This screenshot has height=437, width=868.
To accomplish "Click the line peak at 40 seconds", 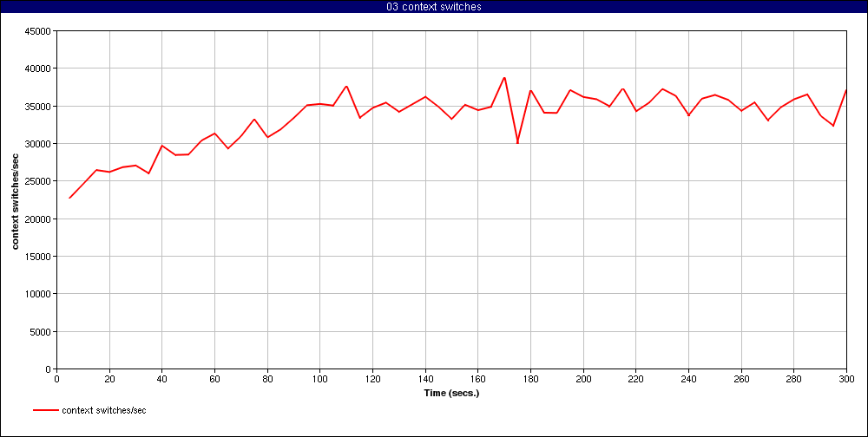I will tap(162, 146).
